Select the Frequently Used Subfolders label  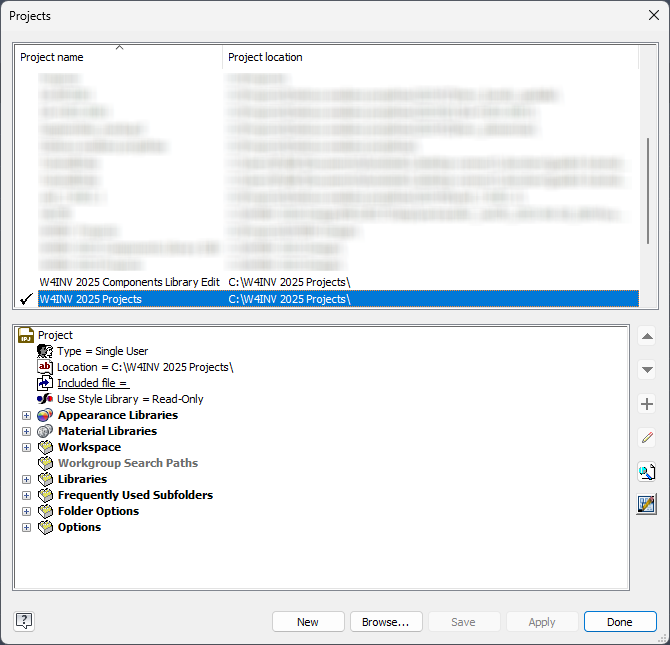[135, 495]
